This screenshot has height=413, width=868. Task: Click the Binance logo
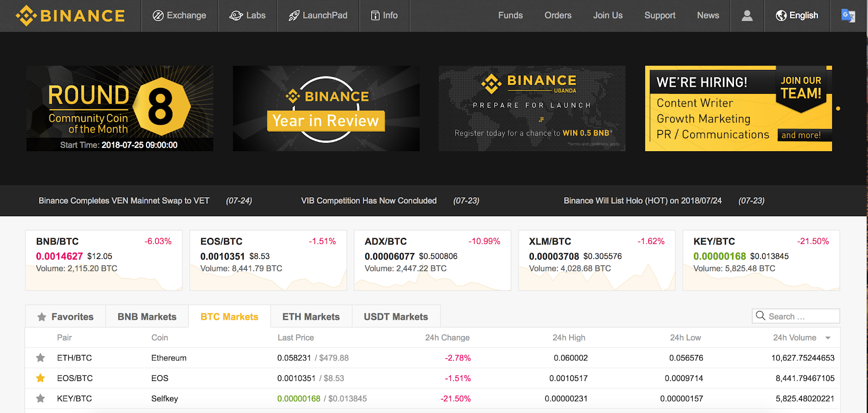pyautogui.click(x=71, y=16)
